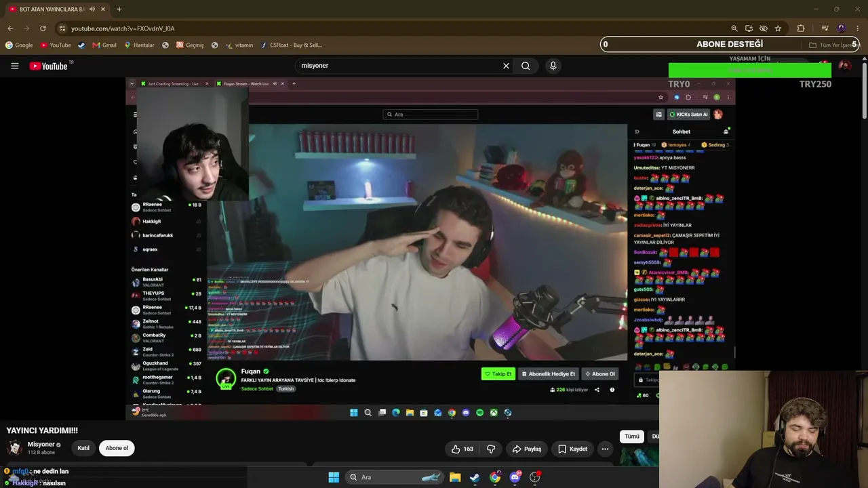Go to YouTube home via the logo
Viewport: 868px width, 488px height.
coord(50,66)
